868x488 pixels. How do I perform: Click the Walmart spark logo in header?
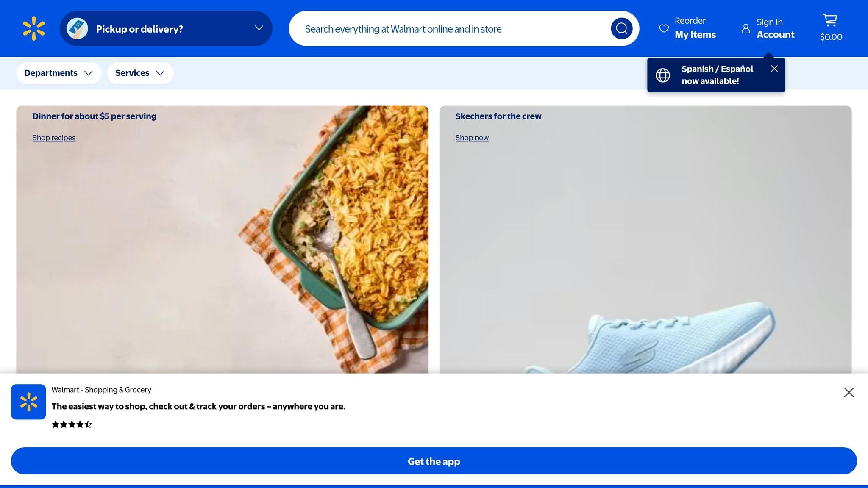pyautogui.click(x=34, y=28)
